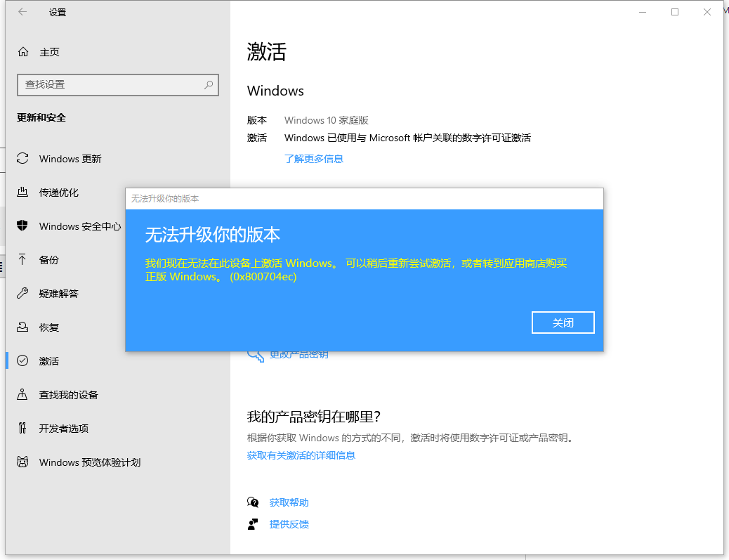Click the Windows 更新 sync icon
729x560 pixels.
pos(22,159)
